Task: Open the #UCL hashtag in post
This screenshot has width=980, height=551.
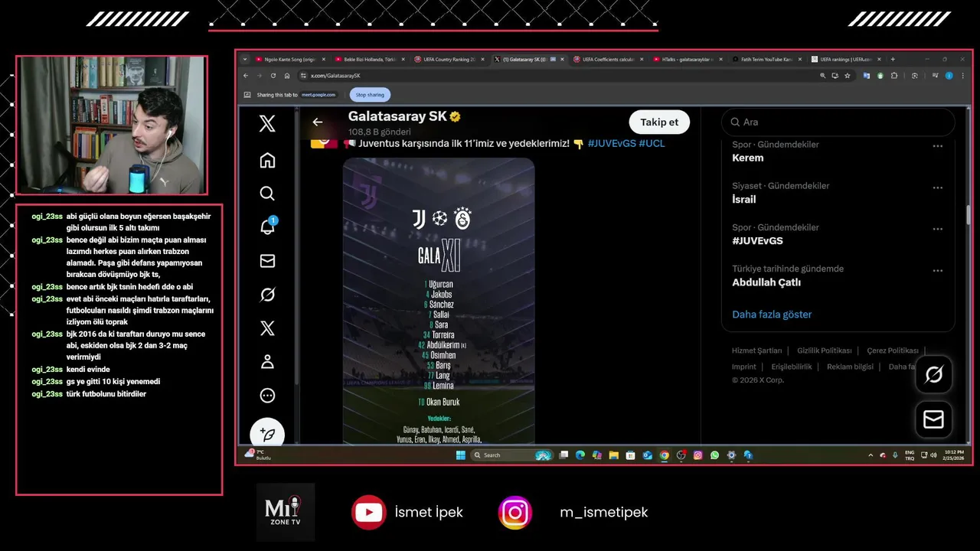Action: (652, 143)
